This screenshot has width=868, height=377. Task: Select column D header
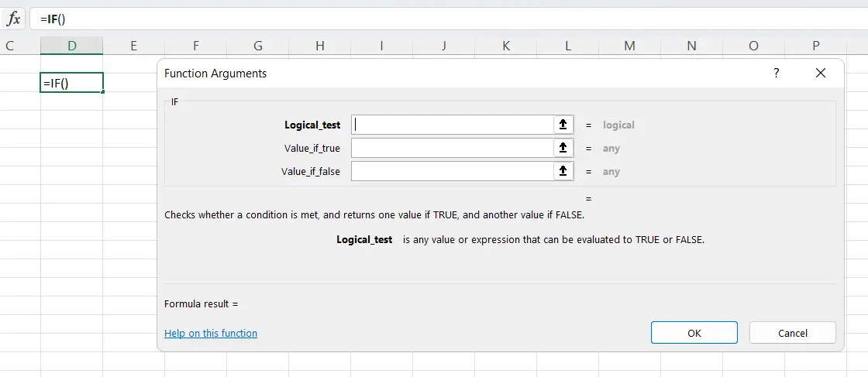click(x=71, y=46)
